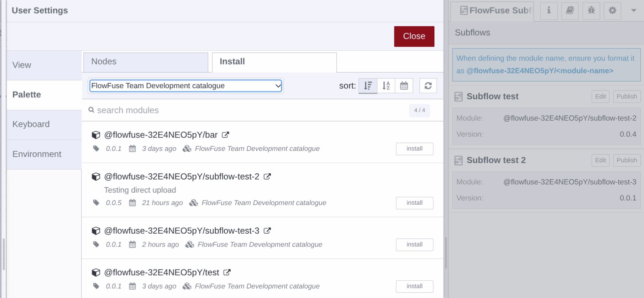The width and height of the screenshot is (644, 298).
Task: Publish the Subflow test entry
Action: (627, 96)
